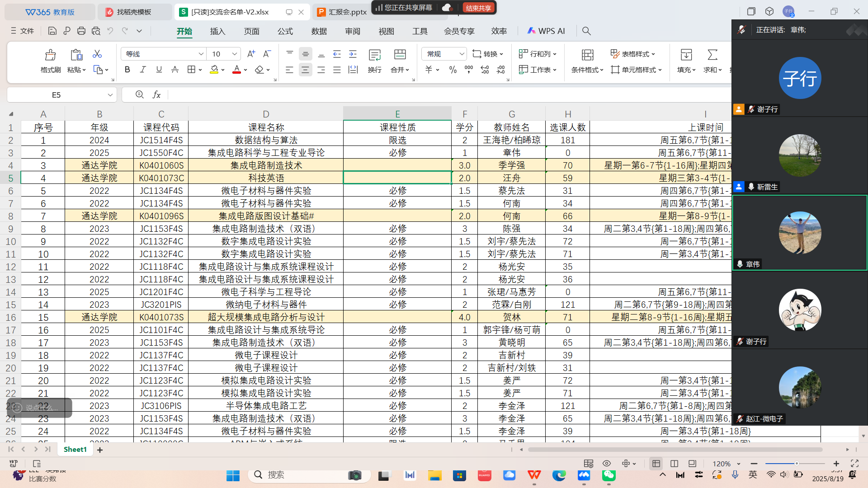
Task: Click the Cut scissors icon
Action: pos(97,54)
